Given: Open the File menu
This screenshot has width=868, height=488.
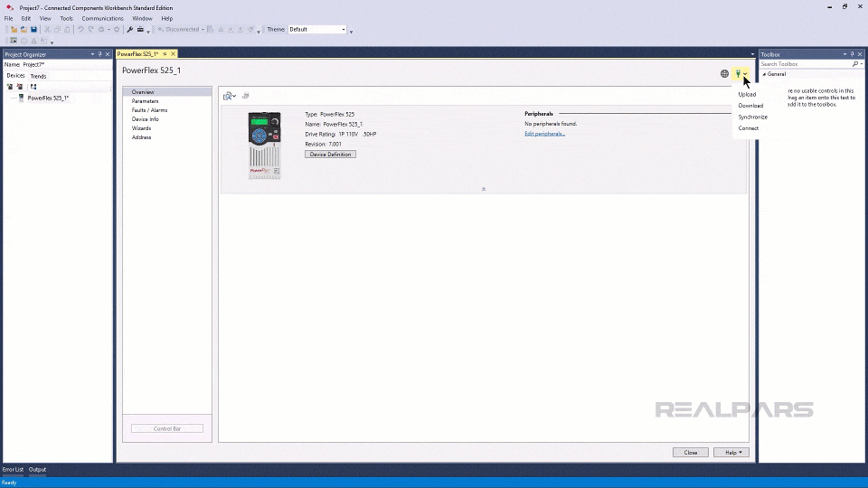Looking at the screenshot, I should point(8,18).
